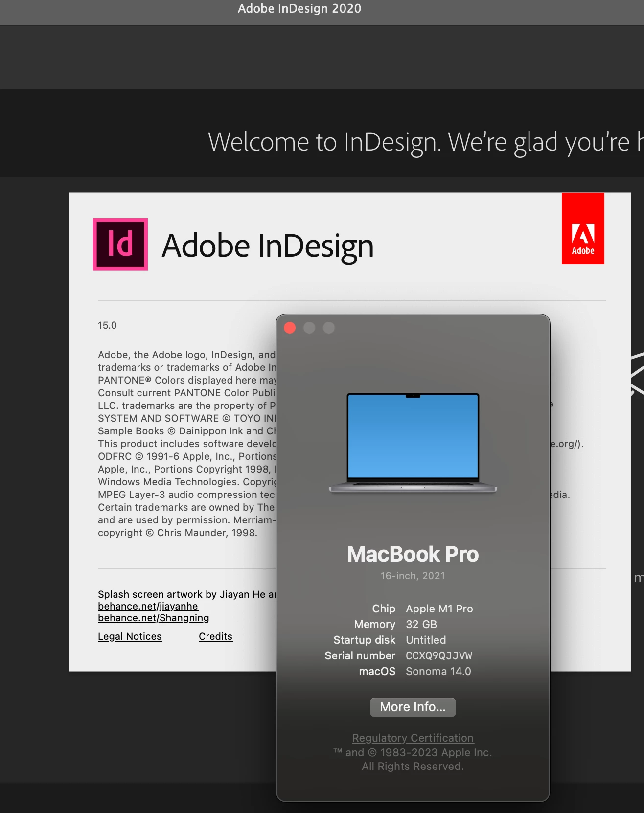Viewport: 644px width, 813px height.
Task: Open the Regulatory Certification link
Action: (413, 738)
